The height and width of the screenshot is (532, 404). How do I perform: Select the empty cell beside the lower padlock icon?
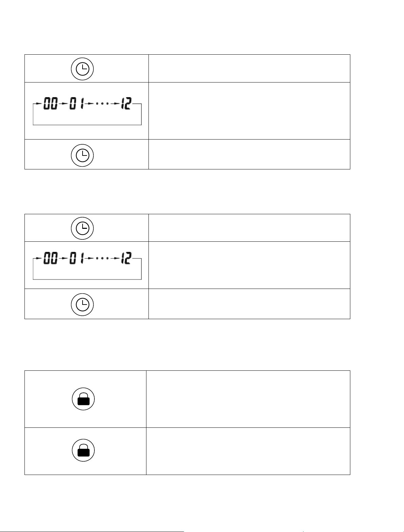click(248, 451)
